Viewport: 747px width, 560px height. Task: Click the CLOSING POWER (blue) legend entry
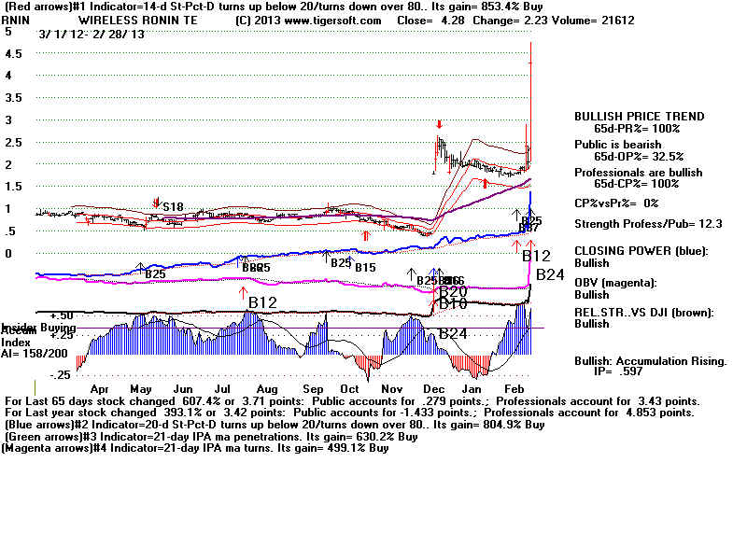click(x=639, y=249)
